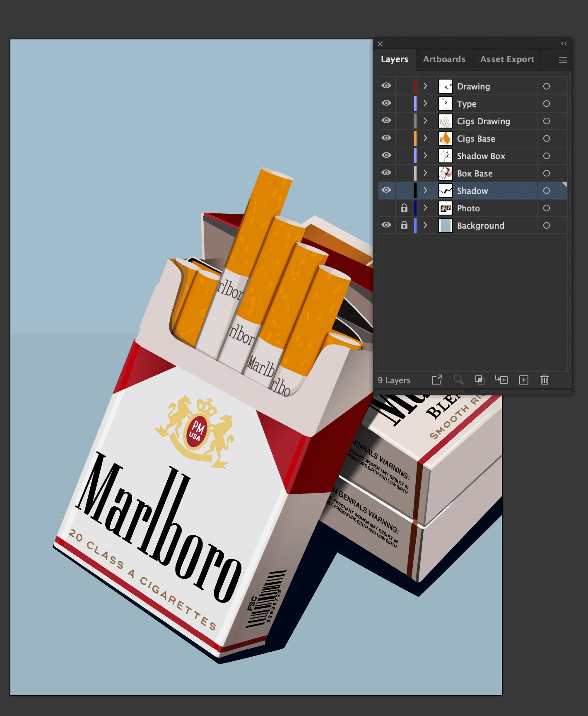Switch to the Layers tab
The image size is (588, 716).
[395, 59]
